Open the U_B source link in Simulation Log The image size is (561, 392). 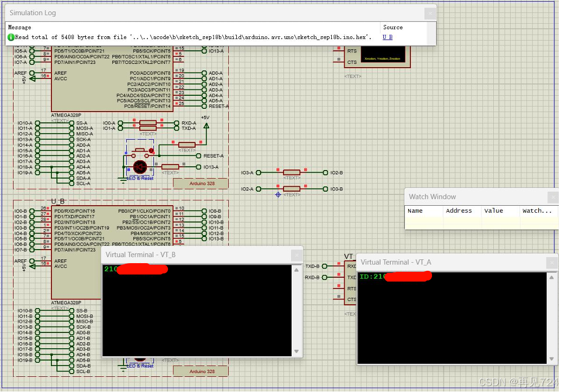pos(388,37)
